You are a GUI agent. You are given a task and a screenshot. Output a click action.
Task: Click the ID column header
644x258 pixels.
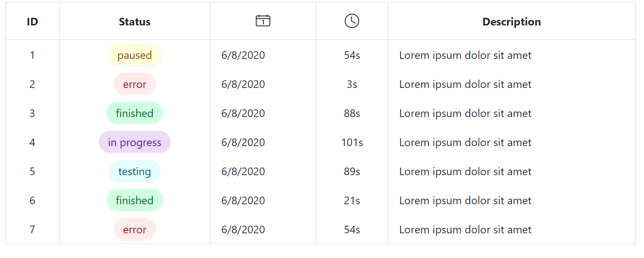click(x=32, y=22)
